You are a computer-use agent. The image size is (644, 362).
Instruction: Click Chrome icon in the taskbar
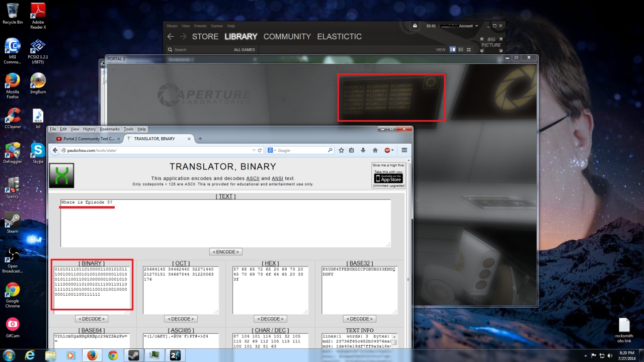(x=113, y=355)
